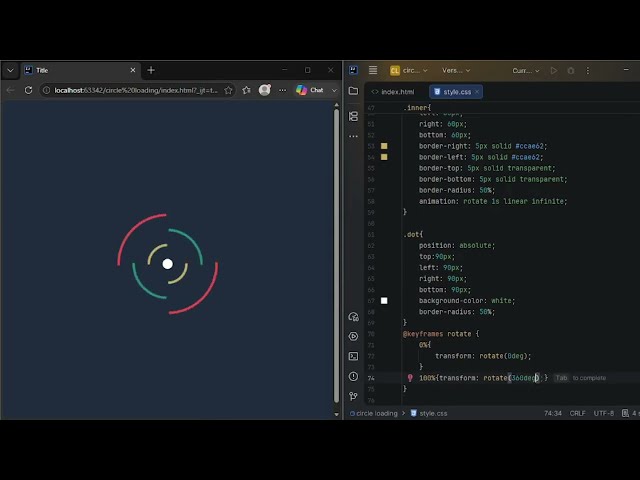Click the white dot in the loader
The image size is (640, 480).
point(167,264)
